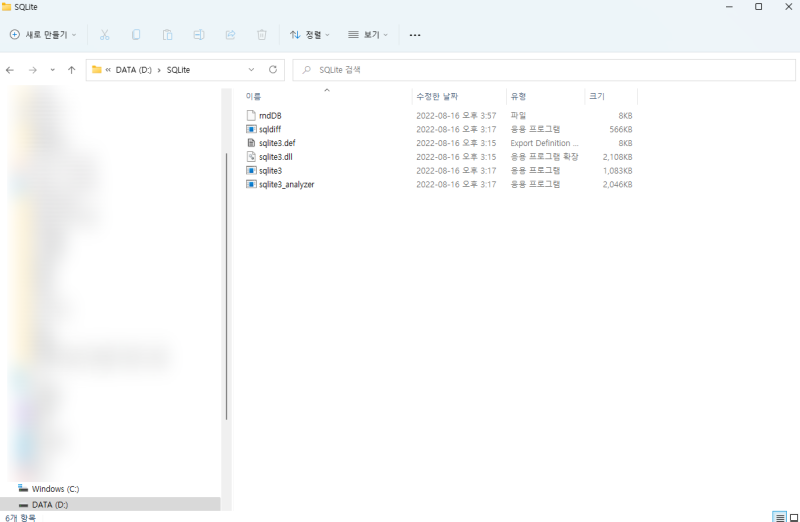Click the navigation pane scrollbar
This screenshot has height=522, width=800.
[227, 286]
